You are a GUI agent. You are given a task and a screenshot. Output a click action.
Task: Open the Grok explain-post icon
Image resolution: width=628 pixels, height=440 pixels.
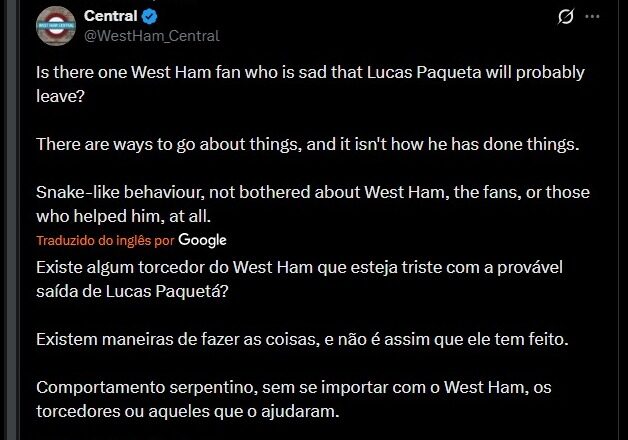pos(565,17)
